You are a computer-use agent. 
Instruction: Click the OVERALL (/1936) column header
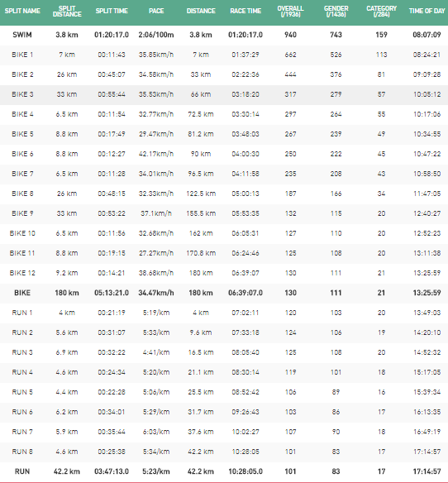pyautogui.click(x=290, y=11)
